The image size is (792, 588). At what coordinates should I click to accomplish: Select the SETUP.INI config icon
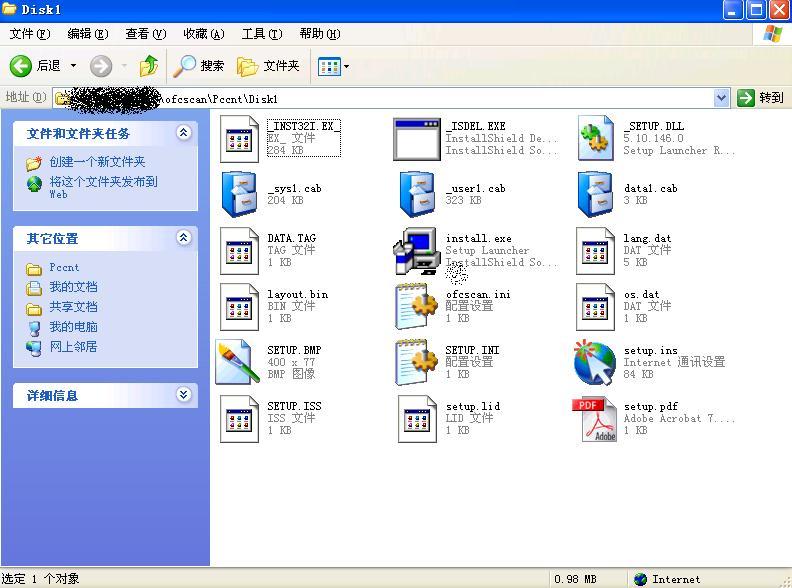[417, 362]
